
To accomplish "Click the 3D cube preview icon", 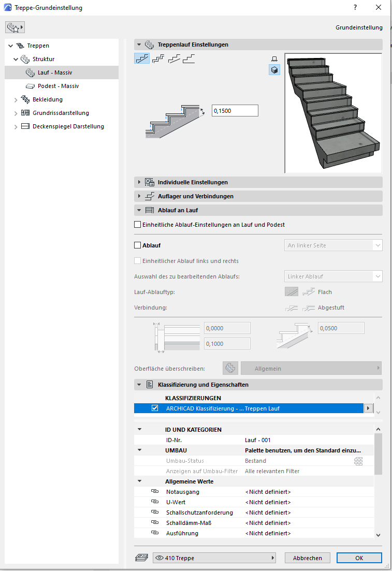I will click(x=274, y=70).
